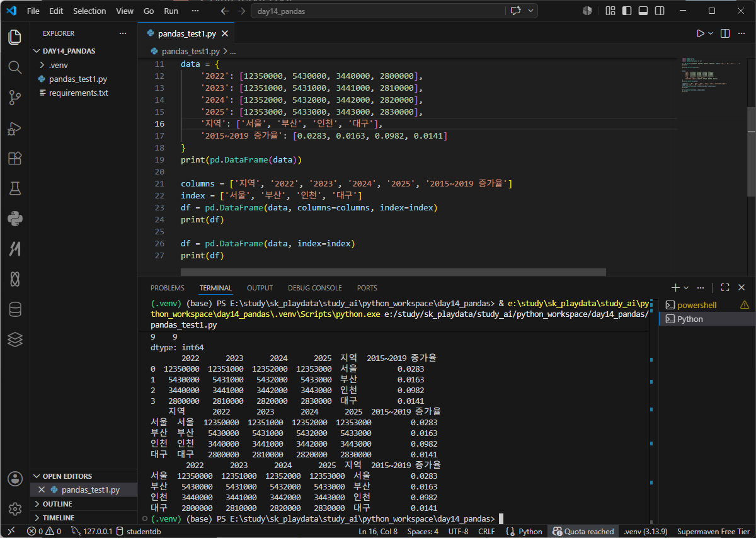Click Ln 16, Col 8 in status bar
Image resolution: width=756 pixels, height=538 pixels.
point(378,532)
